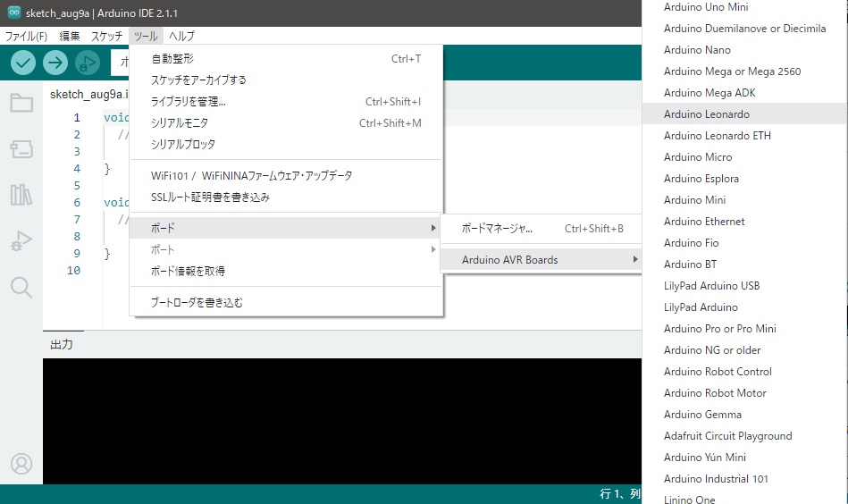Select Arduino Pro or Pro Mini
Screen dimensions: 848x504
(744, 329)
